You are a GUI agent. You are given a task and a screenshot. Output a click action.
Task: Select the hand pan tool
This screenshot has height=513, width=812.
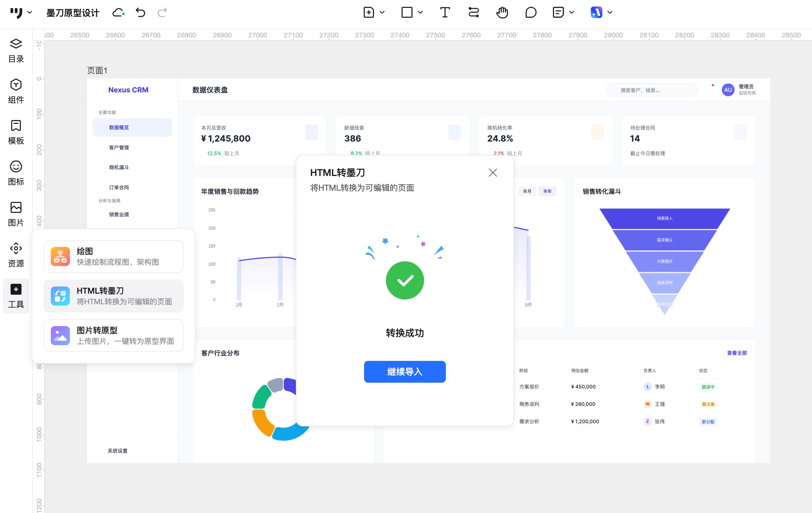tap(502, 13)
